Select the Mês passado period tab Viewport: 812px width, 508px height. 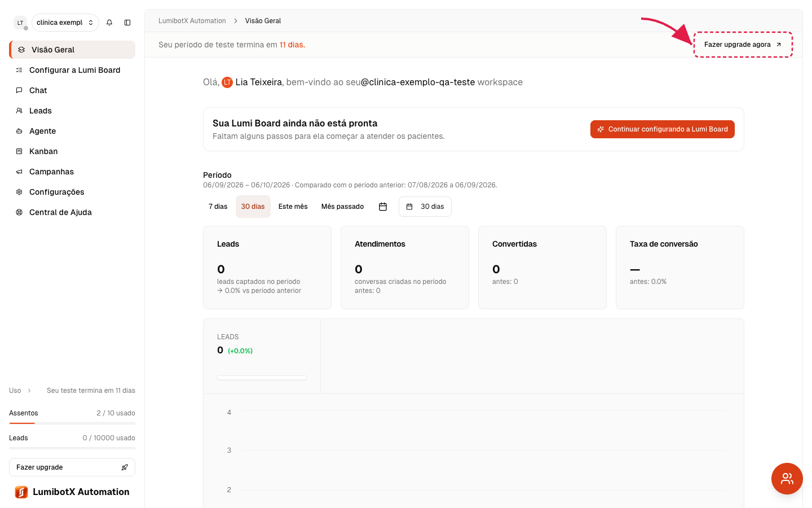(343, 207)
